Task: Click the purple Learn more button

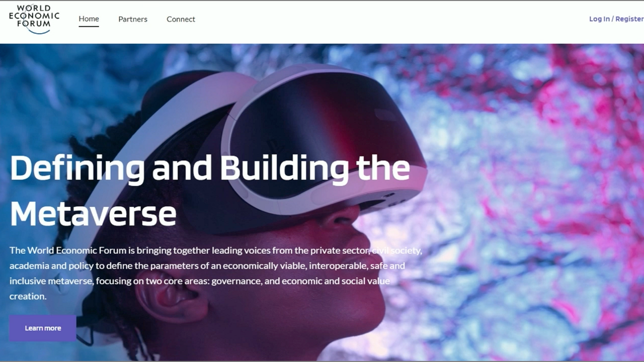Action: point(43,328)
